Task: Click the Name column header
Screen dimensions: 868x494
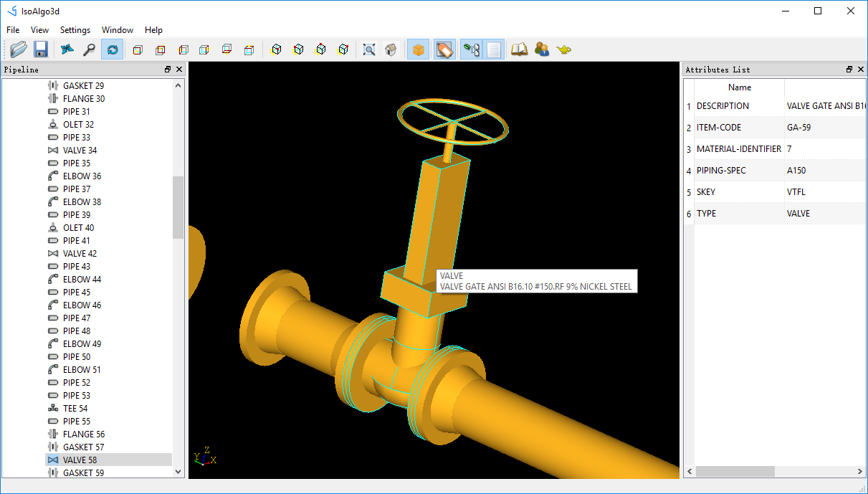Action: point(739,87)
